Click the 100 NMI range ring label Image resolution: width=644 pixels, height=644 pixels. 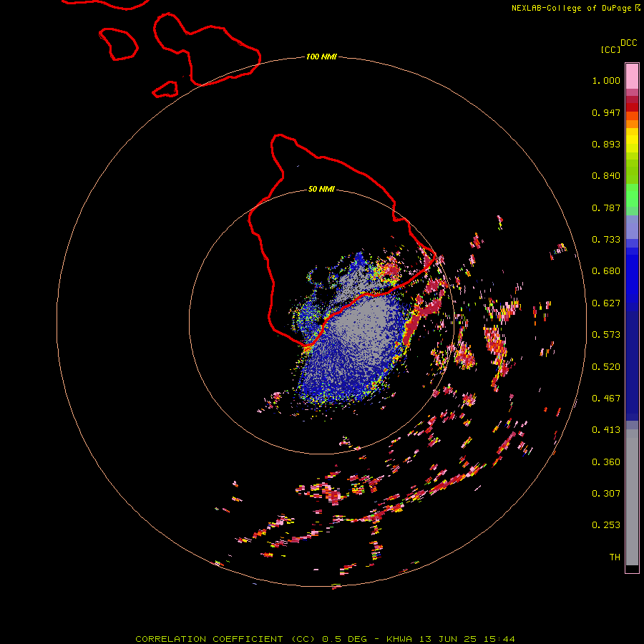point(321,57)
